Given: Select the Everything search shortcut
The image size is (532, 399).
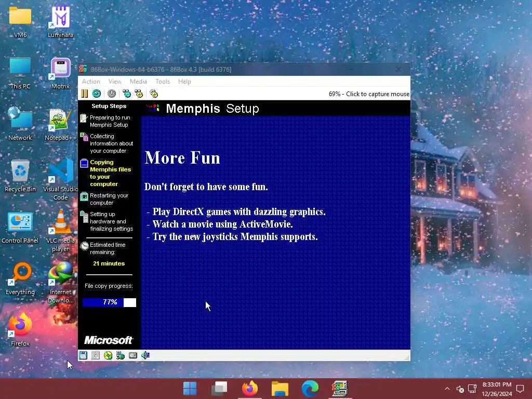Looking at the screenshot, I should coord(20,279).
